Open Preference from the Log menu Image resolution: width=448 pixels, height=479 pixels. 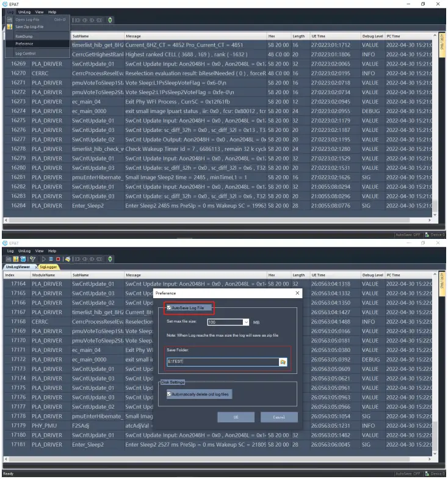tap(38, 44)
